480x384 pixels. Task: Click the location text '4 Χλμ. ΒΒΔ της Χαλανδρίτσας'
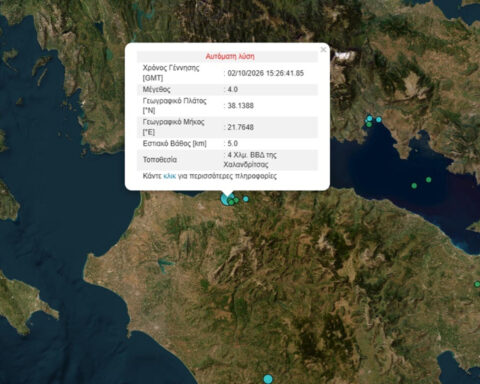250,160
